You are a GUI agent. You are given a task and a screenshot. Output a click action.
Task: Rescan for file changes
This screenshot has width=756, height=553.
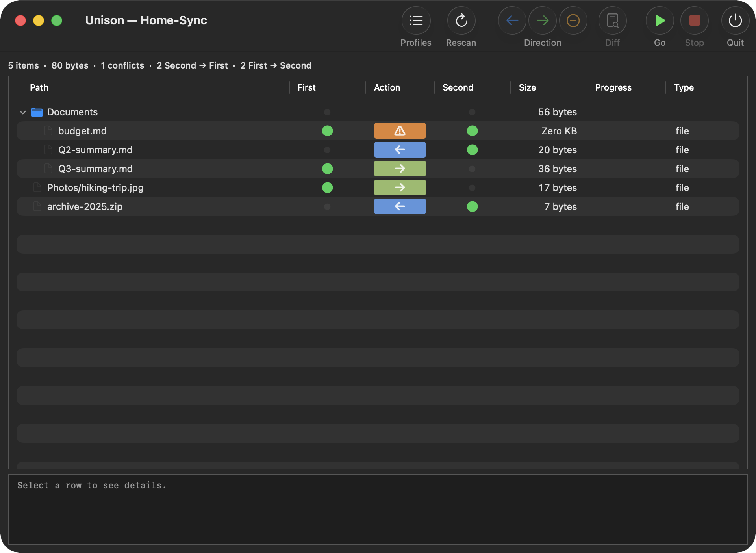pos(461,20)
